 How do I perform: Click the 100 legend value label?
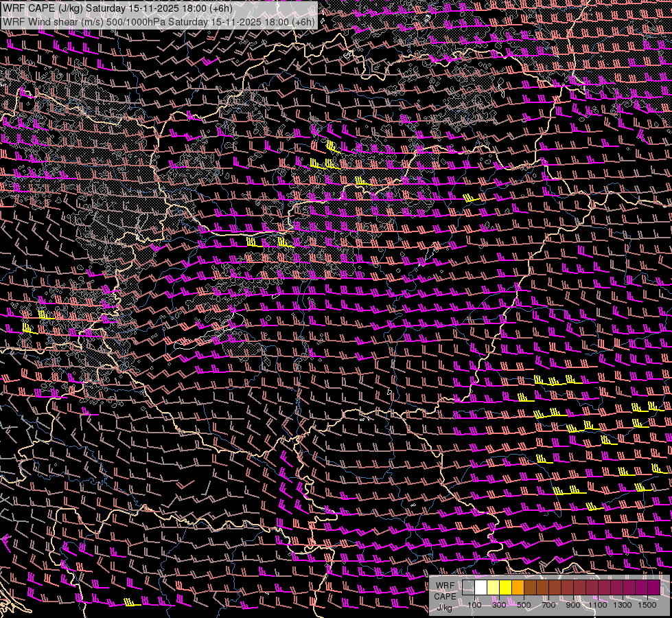474,605
